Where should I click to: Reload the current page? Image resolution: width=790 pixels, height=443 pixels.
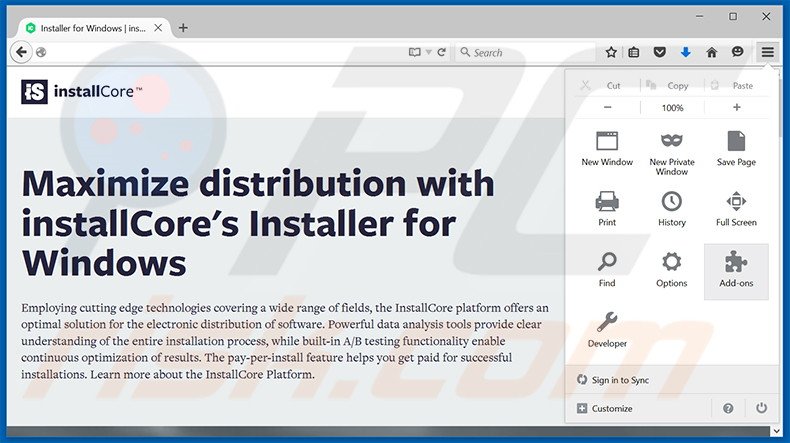click(441, 52)
